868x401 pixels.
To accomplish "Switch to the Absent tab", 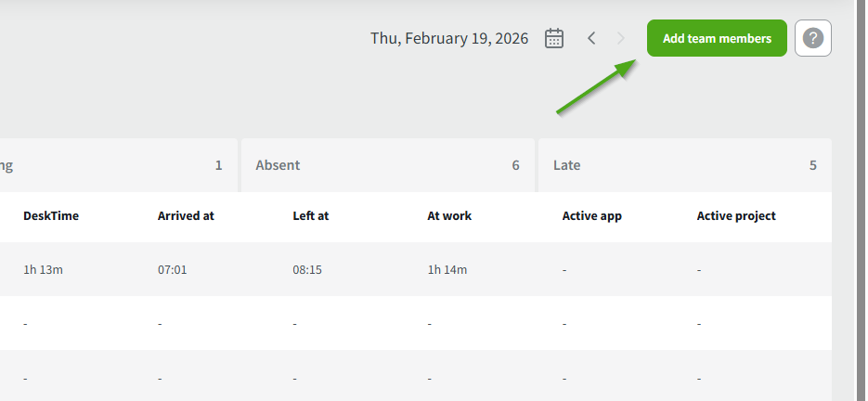I will pos(387,165).
